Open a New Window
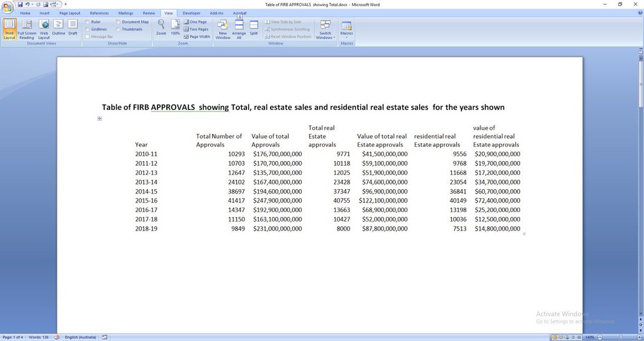 [223, 29]
